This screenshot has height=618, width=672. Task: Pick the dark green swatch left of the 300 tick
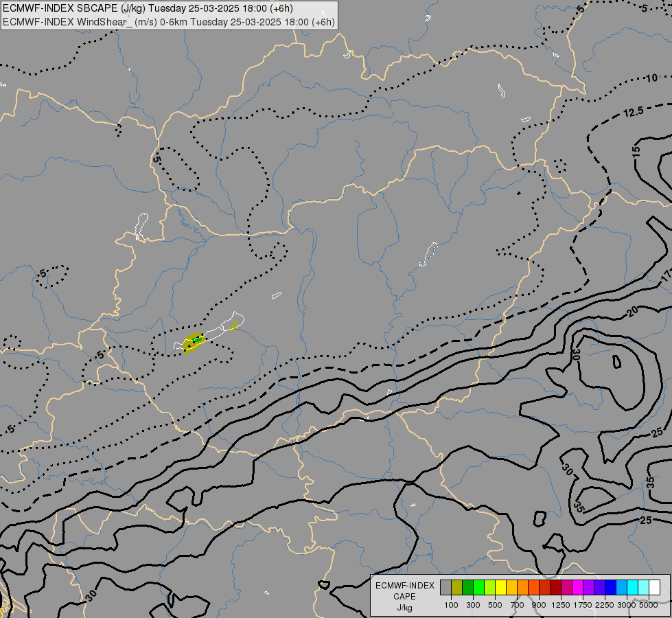click(x=467, y=587)
